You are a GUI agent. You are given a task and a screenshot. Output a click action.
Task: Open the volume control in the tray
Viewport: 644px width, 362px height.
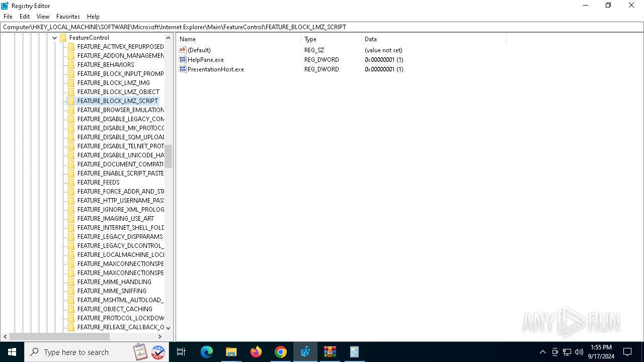pos(579,352)
